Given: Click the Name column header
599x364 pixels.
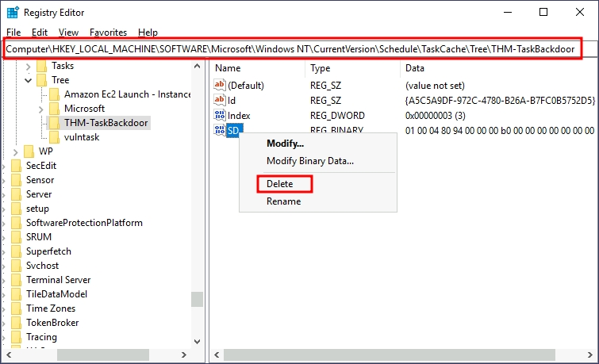Looking at the screenshot, I should tap(228, 68).
